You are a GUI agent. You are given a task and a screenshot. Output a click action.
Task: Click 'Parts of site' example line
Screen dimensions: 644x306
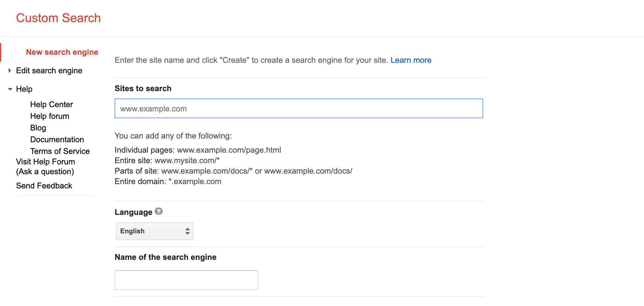(x=234, y=171)
